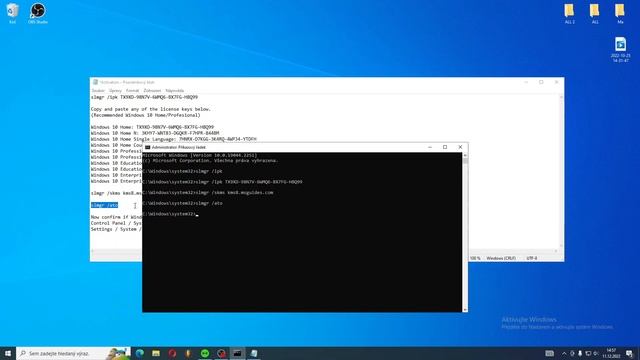Image resolution: width=640 pixels, height=360 pixels.
Task: Open the OBS Studio desktop shortcut
Action: coord(38,13)
